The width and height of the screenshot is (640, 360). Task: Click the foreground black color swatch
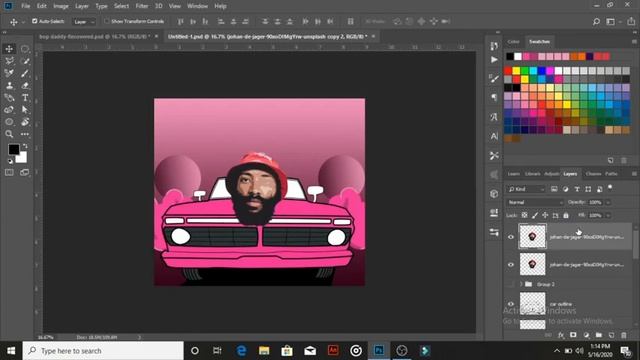coord(13,149)
